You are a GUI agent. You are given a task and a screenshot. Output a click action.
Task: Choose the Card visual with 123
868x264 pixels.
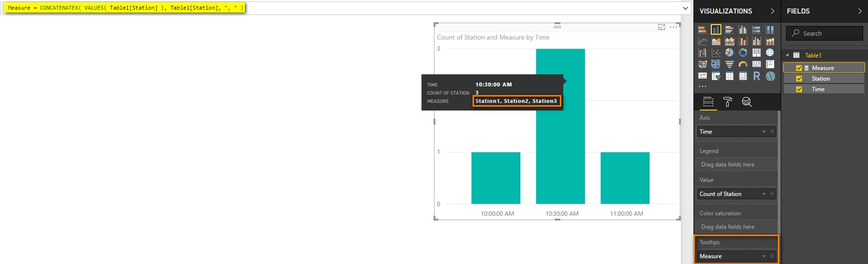(757, 64)
